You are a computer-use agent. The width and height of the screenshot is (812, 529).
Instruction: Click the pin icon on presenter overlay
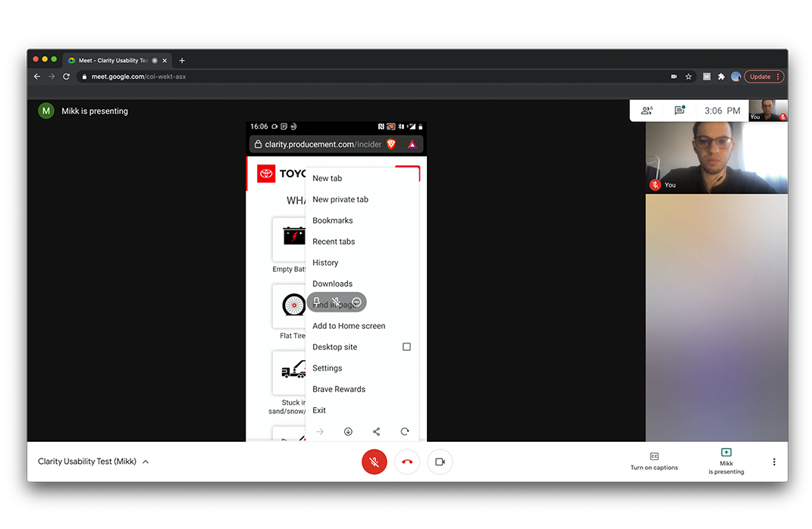click(x=317, y=302)
